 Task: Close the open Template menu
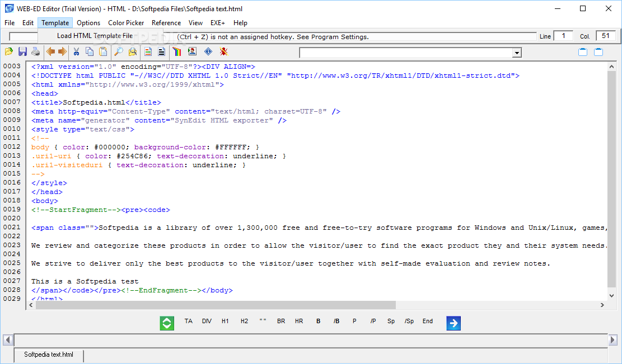55,23
